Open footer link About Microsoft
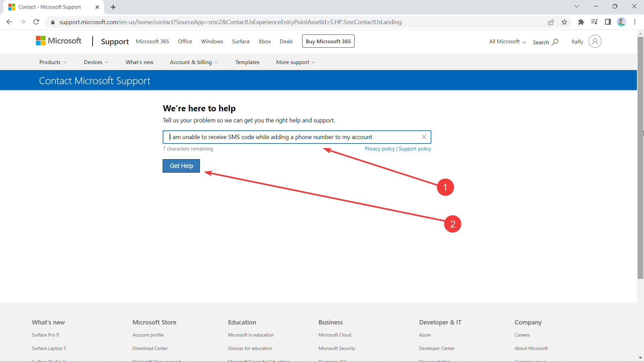The image size is (644, 362). coord(531,349)
